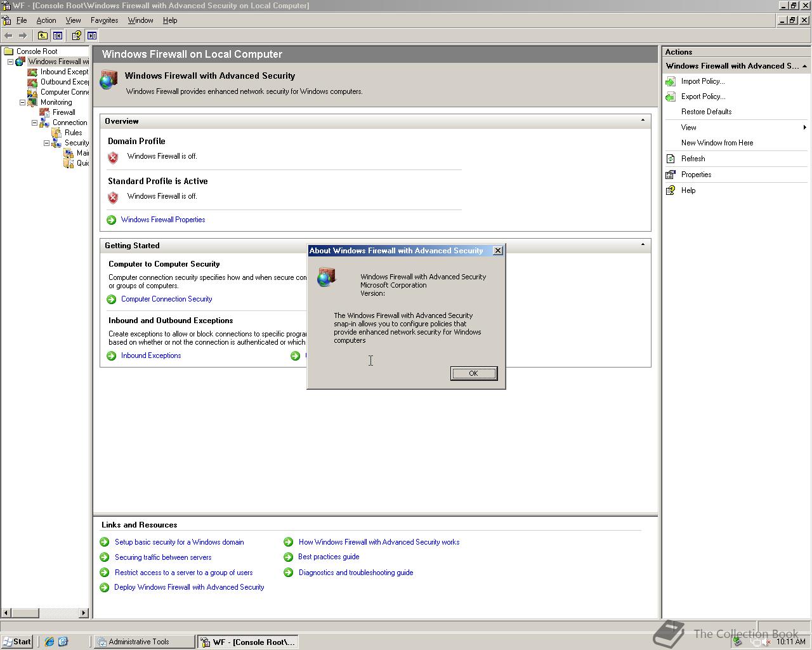812x650 pixels.
Task: Click the Inbound Exceptions tree icon
Action: [x=32, y=72]
